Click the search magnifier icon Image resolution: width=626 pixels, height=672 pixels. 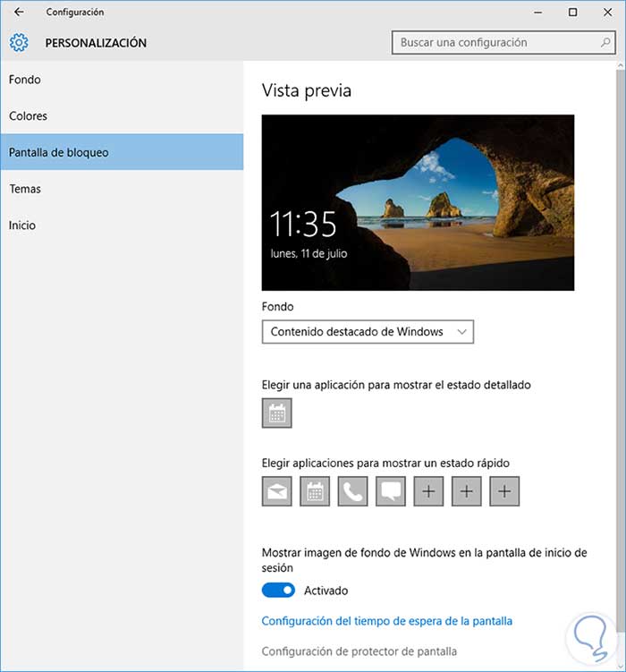coord(605,42)
